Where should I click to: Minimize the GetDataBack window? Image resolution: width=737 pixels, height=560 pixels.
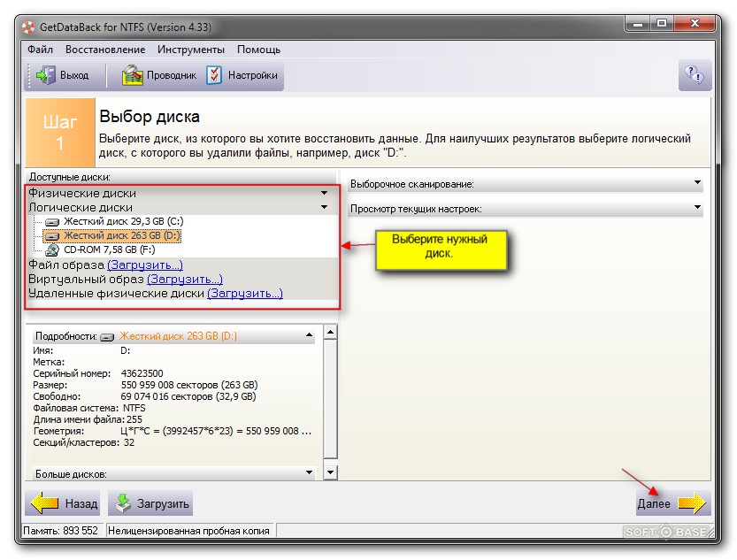coord(638,24)
